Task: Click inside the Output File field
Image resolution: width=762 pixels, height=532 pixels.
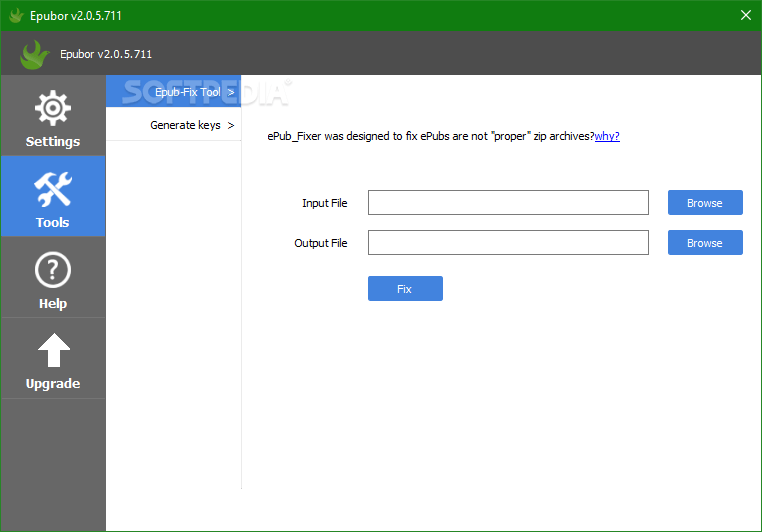Action: 508,242
